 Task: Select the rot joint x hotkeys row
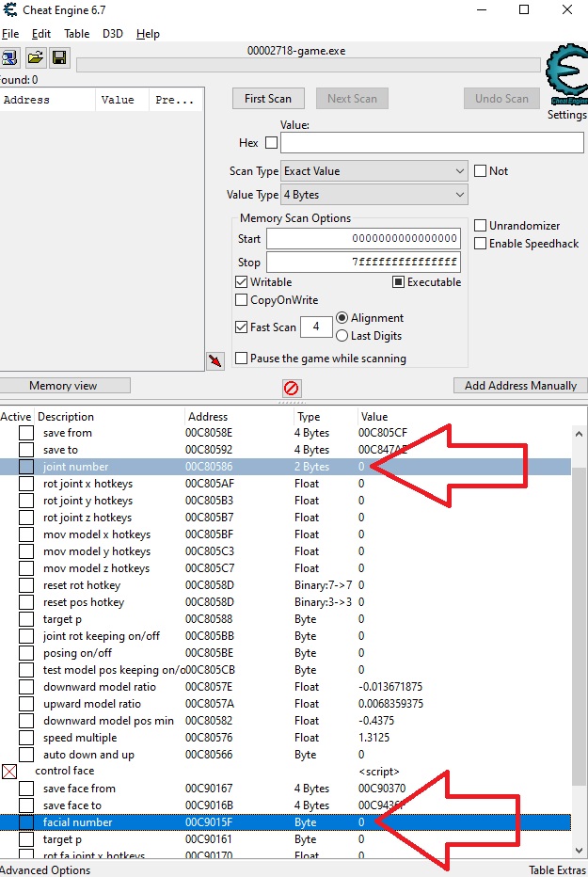285,484
